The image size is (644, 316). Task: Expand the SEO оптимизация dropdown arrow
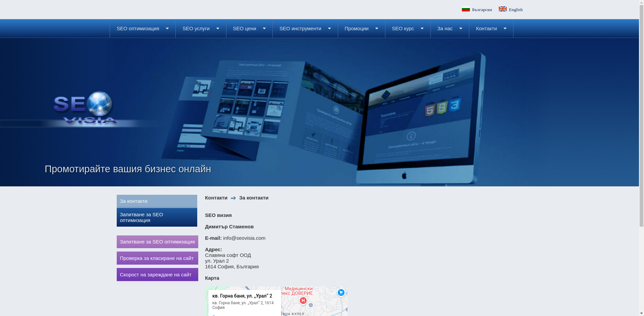167,29
